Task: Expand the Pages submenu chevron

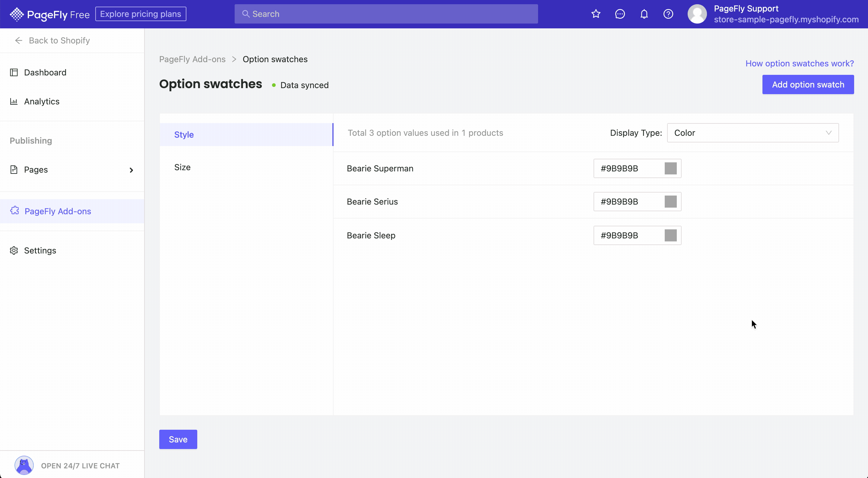Action: (x=131, y=170)
